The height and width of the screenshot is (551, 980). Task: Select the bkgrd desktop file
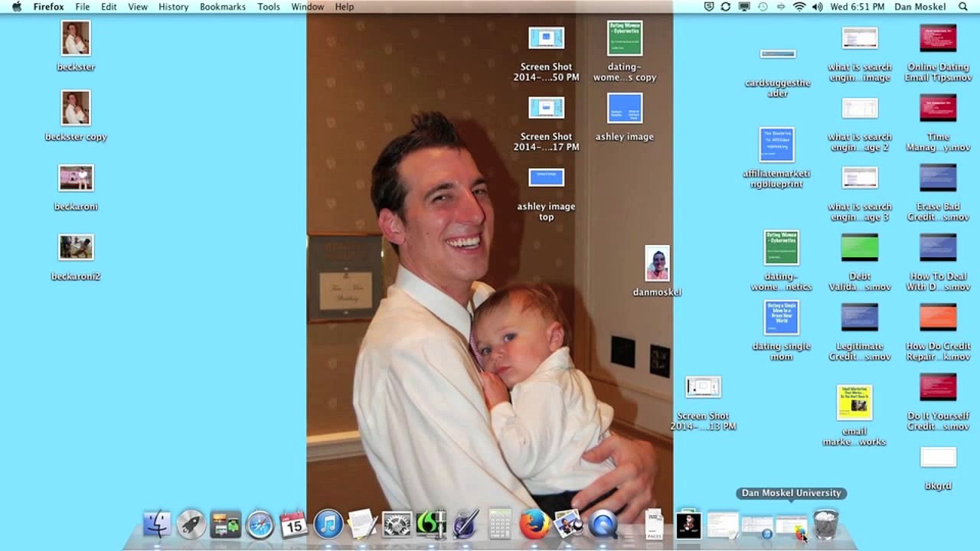click(939, 458)
